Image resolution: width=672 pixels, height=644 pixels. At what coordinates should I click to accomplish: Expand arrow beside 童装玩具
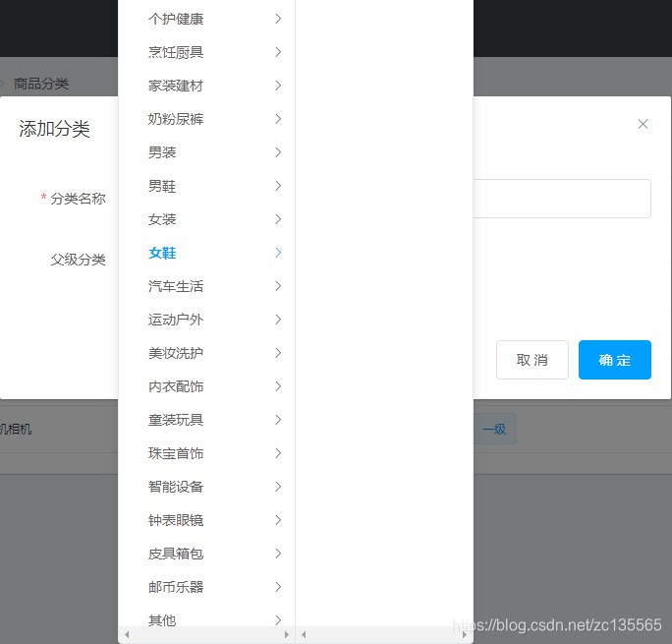pos(278,420)
